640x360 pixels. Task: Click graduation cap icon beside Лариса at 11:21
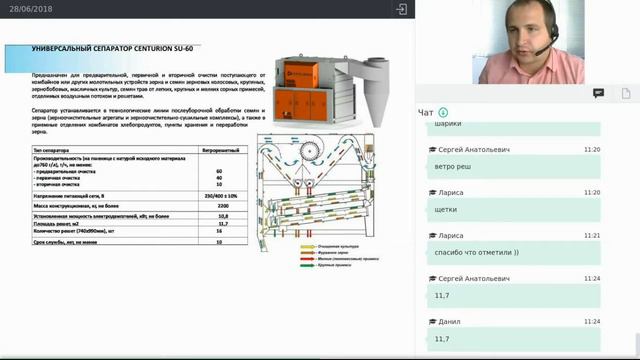(433, 236)
